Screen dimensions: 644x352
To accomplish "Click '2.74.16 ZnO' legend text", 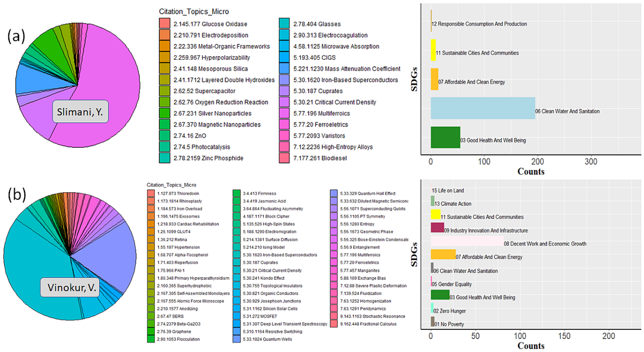I will click(190, 136).
